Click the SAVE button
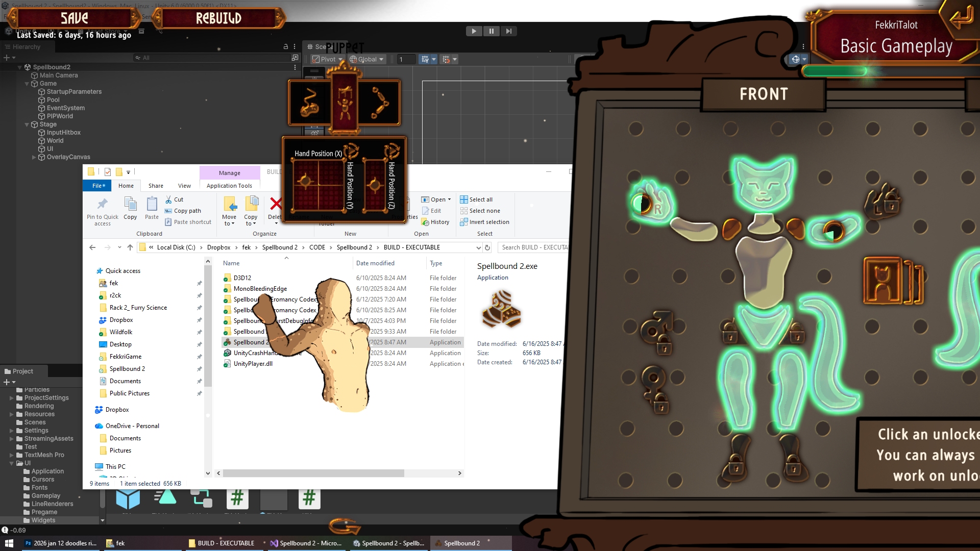Viewport: 980px width, 551px height. click(x=75, y=18)
